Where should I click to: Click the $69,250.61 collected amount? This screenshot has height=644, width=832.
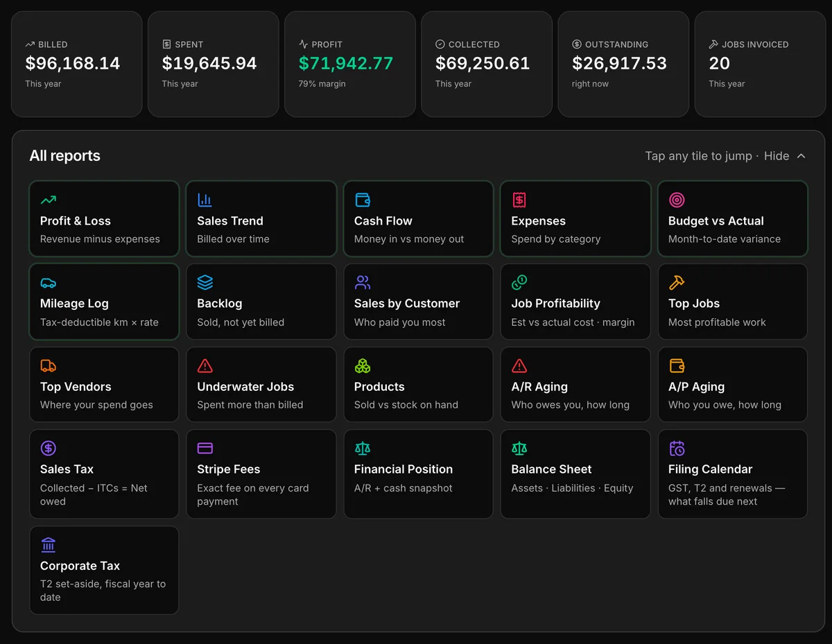(x=483, y=63)
